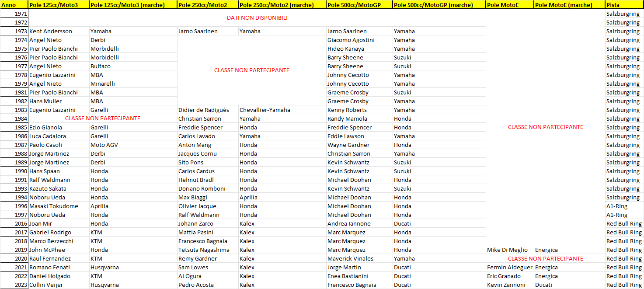The height and width of the screenshot is (289, 644).
Task: Select the Giacomo Agostini cell
Action: (x=359, y=40)
